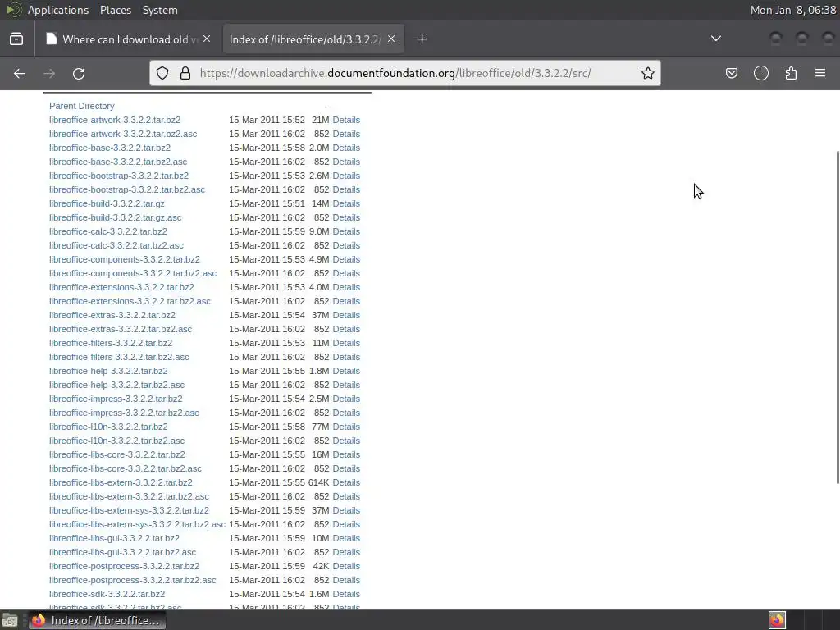The width and height of the screenshot is (840, 630).
Task: Click the MATE logo icon beside Applications
Action: 13,10
